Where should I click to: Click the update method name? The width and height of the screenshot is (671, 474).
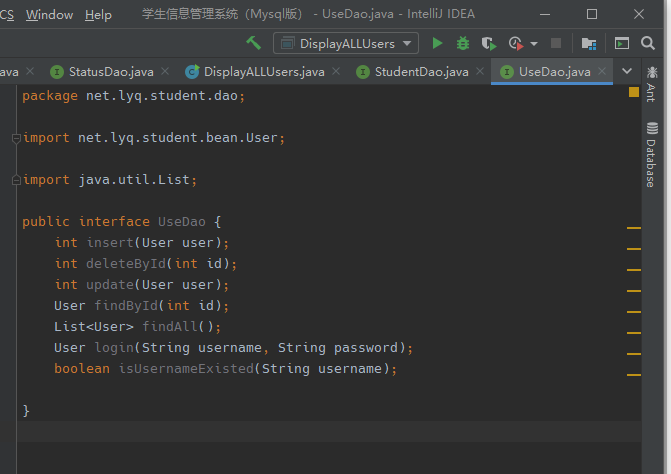tap(110, 284)
